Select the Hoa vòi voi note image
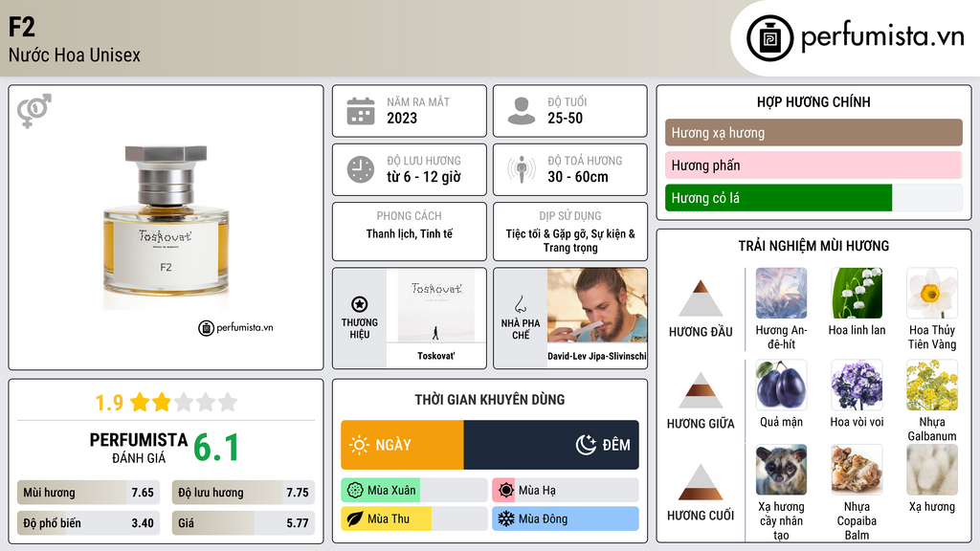This screenshot has height=551, width=980. [x=857, y=385]
